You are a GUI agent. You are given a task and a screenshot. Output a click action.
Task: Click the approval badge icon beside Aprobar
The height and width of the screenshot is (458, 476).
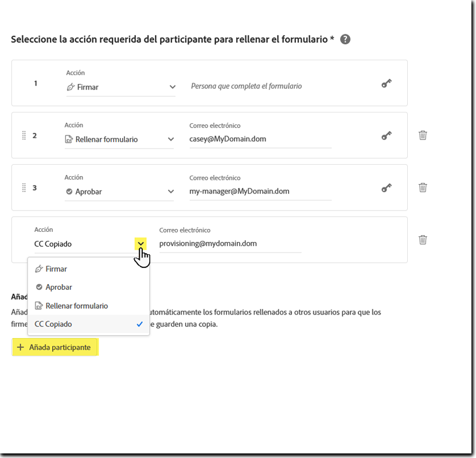(39, 287)
